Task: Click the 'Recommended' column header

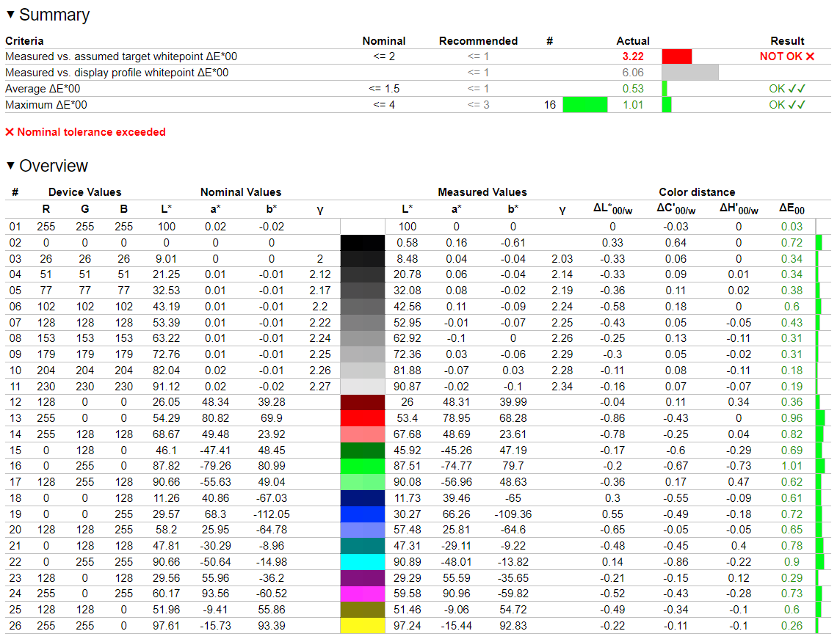Action: tap(479, 40)
